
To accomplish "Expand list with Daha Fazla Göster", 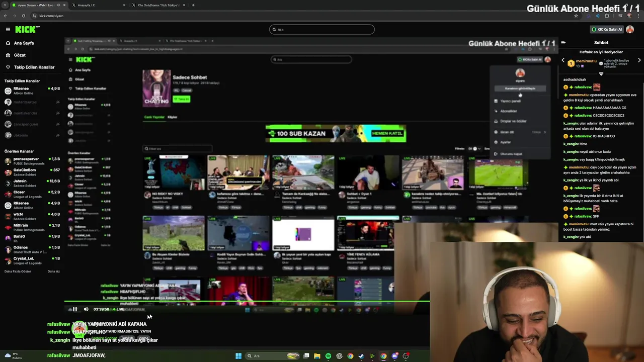I will [18, 271].
